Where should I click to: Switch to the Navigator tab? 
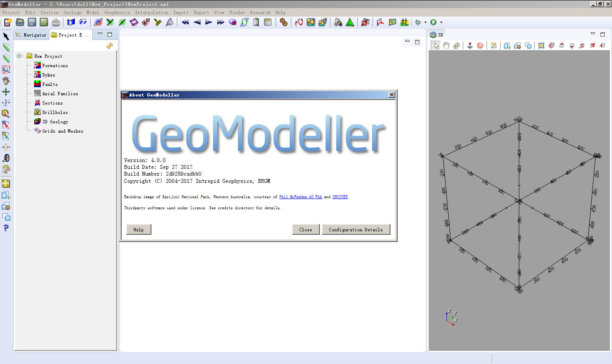31,35
